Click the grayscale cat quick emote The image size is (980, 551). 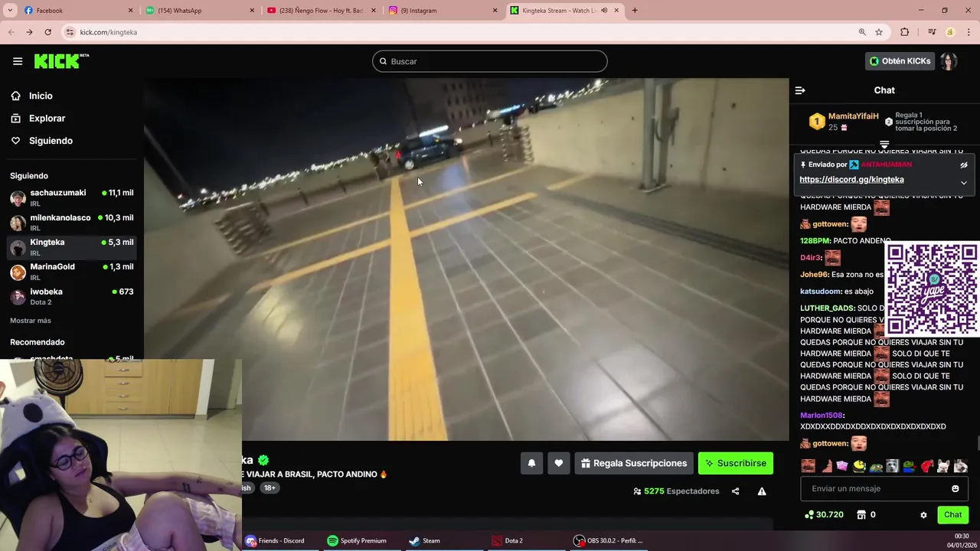coord(893,465)
